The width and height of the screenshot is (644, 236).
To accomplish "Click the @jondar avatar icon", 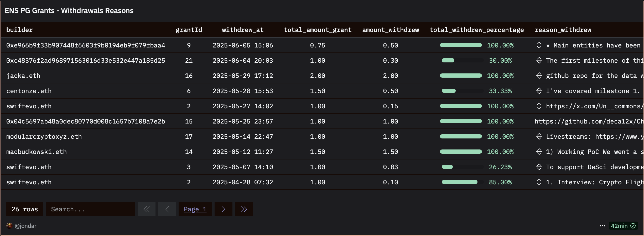I will click(x=9, y=226).
